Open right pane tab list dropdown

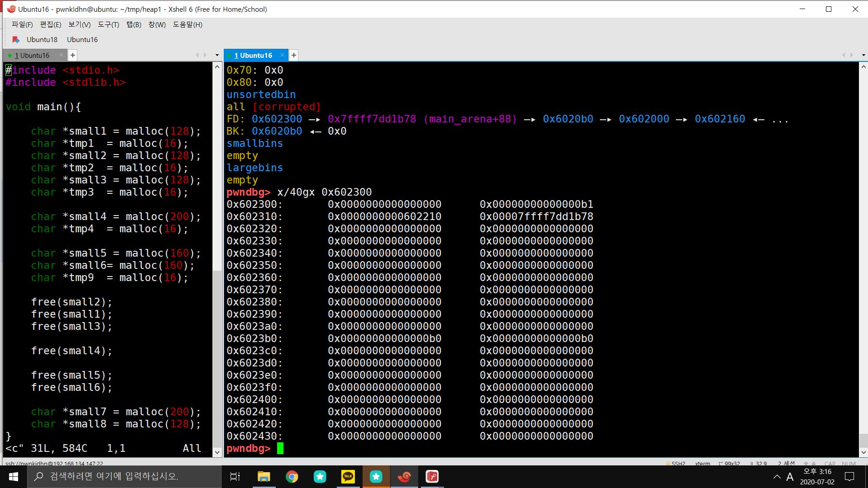click(863, 55)
